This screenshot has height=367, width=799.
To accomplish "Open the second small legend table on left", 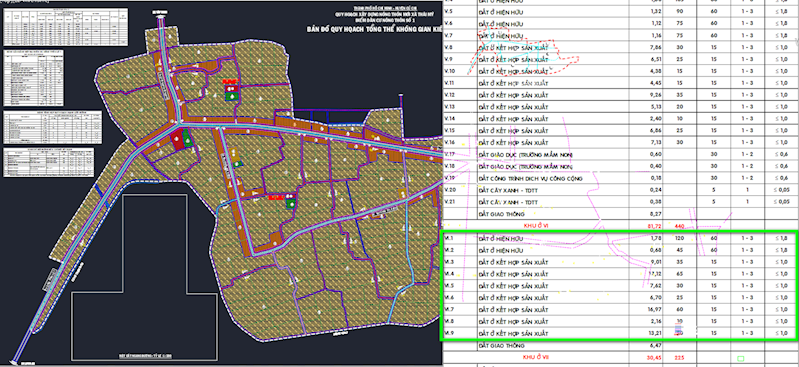I will (x=35, y=77).
